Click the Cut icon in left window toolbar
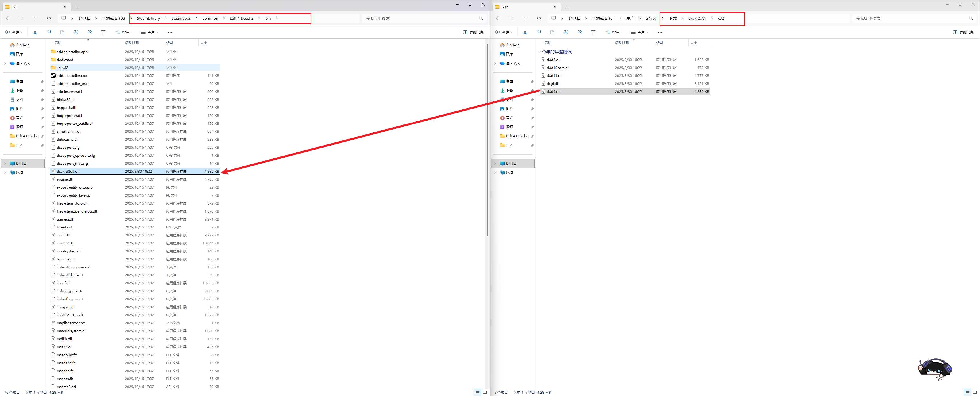 pos(35,32)
